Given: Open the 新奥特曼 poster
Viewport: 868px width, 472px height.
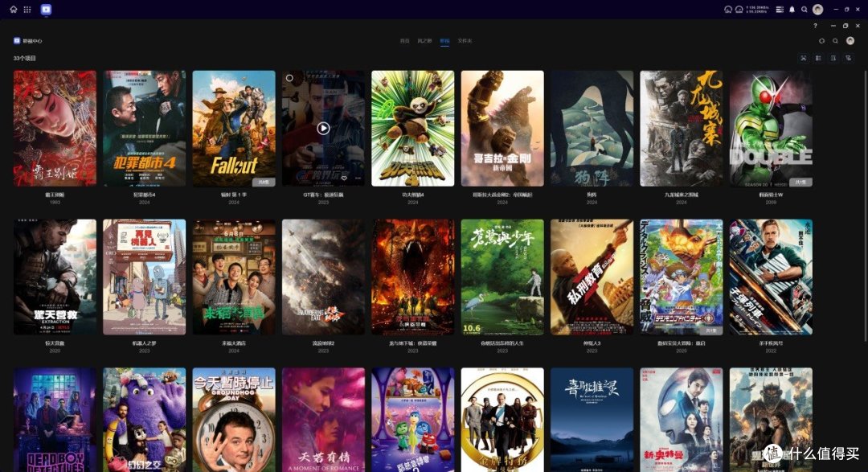Looking at the screenshot, I should pos(682,420).
